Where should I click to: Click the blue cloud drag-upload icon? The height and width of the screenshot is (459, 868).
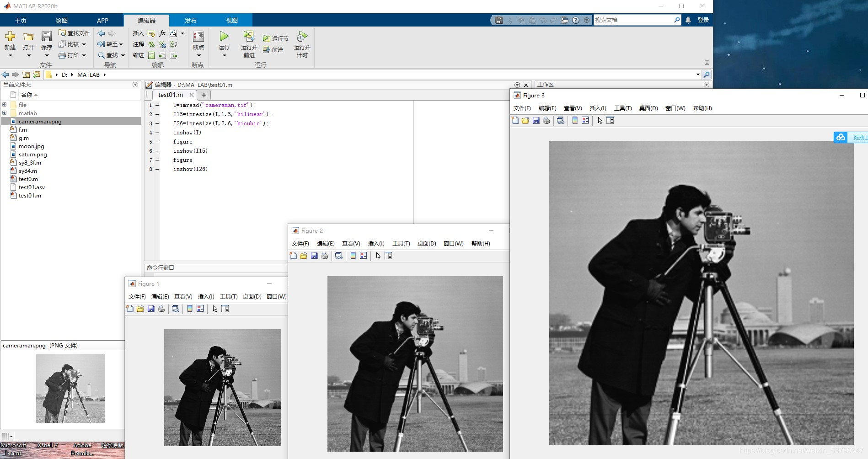pos(841,137)
